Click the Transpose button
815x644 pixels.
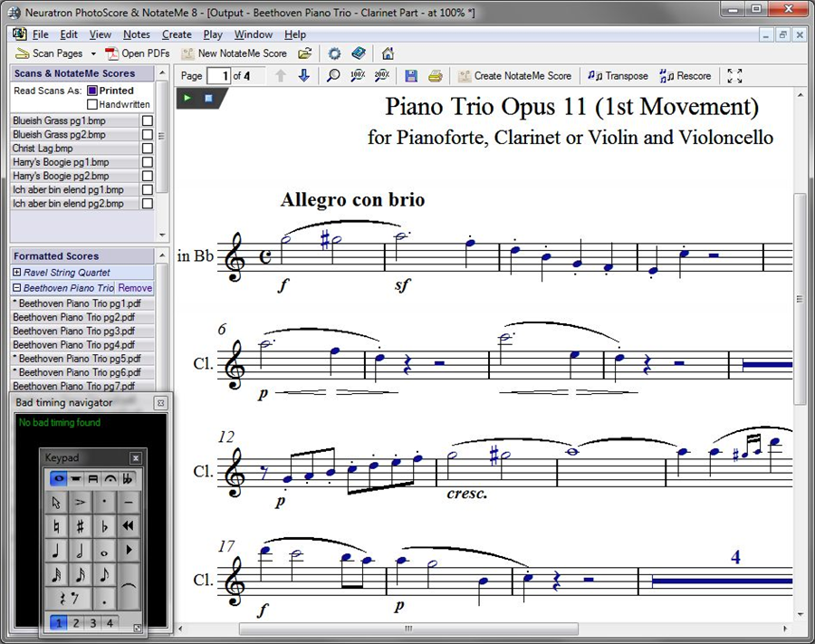(618, 76)
